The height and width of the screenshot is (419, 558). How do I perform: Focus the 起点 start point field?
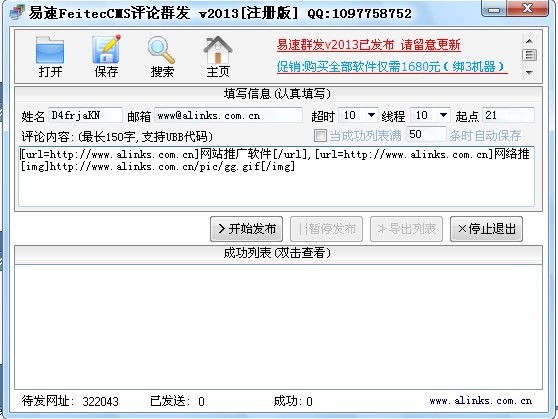click(508, 115)
